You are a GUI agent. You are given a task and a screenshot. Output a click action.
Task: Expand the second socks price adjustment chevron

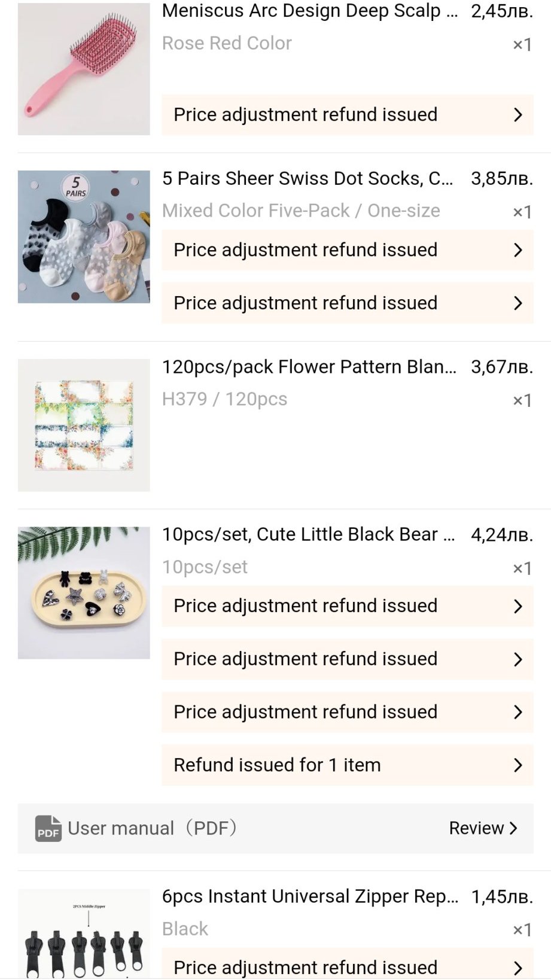518,303
